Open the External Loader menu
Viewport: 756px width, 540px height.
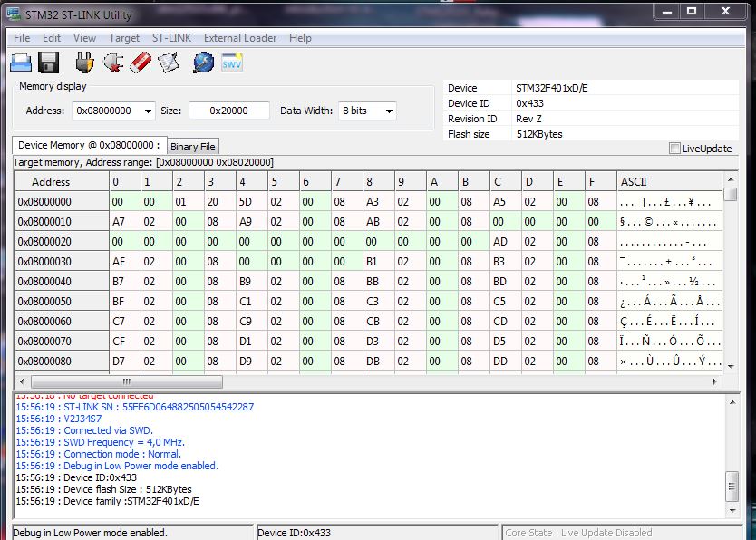click(240, 37)
